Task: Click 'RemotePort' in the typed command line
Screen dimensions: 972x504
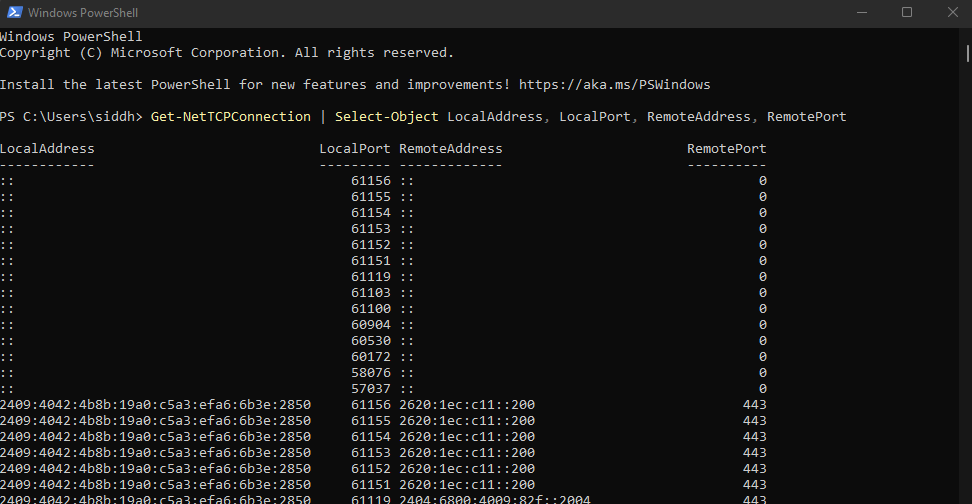Action: point(806,117)
